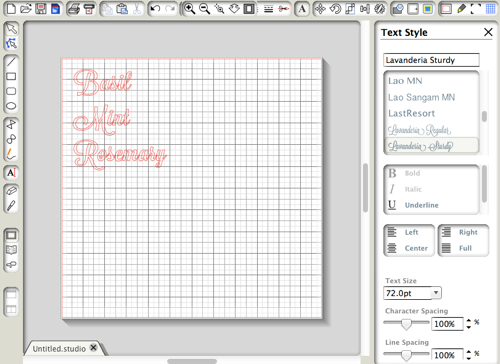Show the grid settings icon at toolbar end
Viewport: 500px width, 364px height.
[490, 9]
